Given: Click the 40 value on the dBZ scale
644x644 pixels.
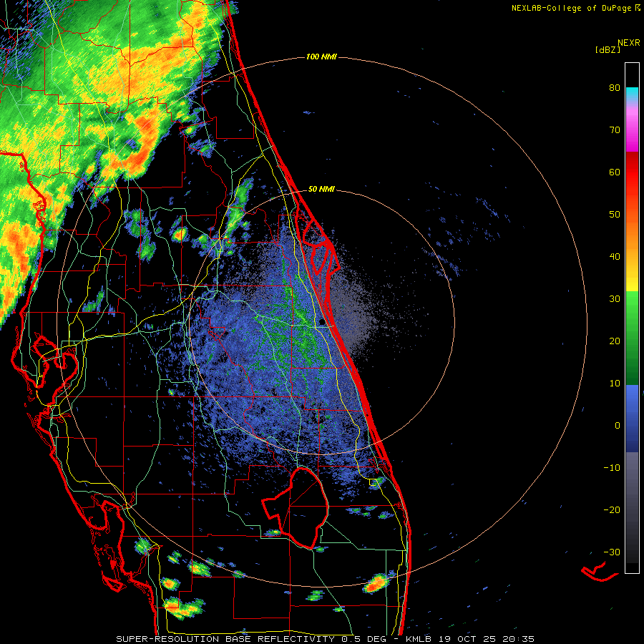Looking at the screenshot, I should coord(615,257).
